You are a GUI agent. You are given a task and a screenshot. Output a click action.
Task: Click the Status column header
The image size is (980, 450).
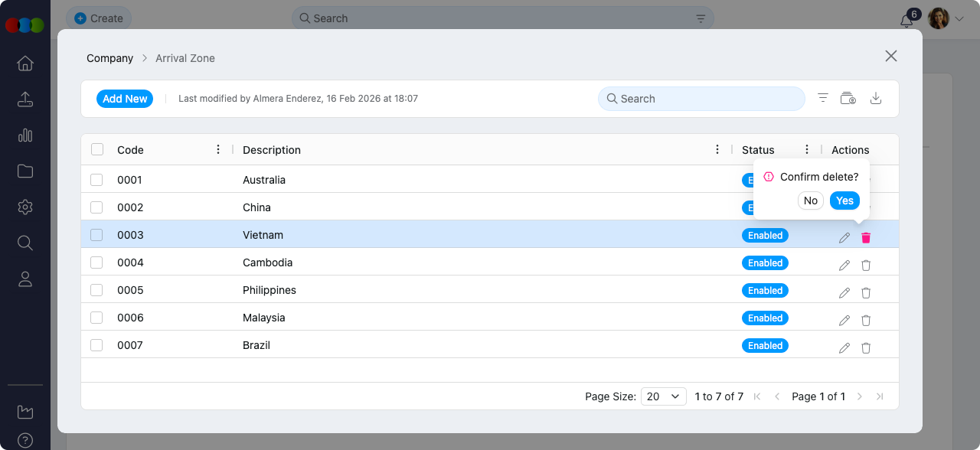pos(758,150)
